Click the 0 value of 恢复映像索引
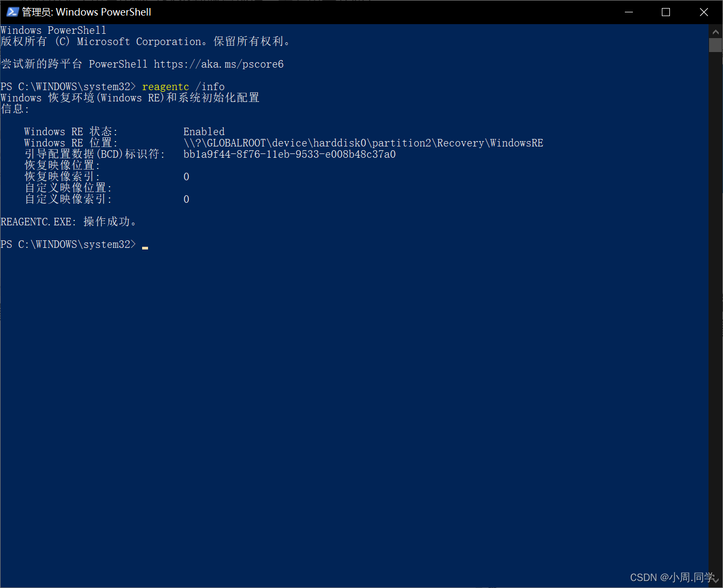Viewport: 723px width, 588px height. click(186, 177)
